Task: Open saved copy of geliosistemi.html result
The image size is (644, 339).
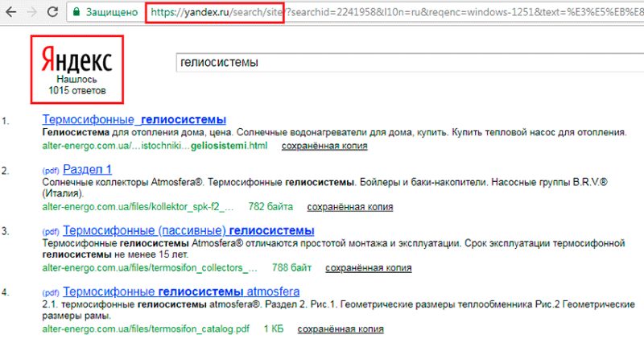Action: pos(324,146)
